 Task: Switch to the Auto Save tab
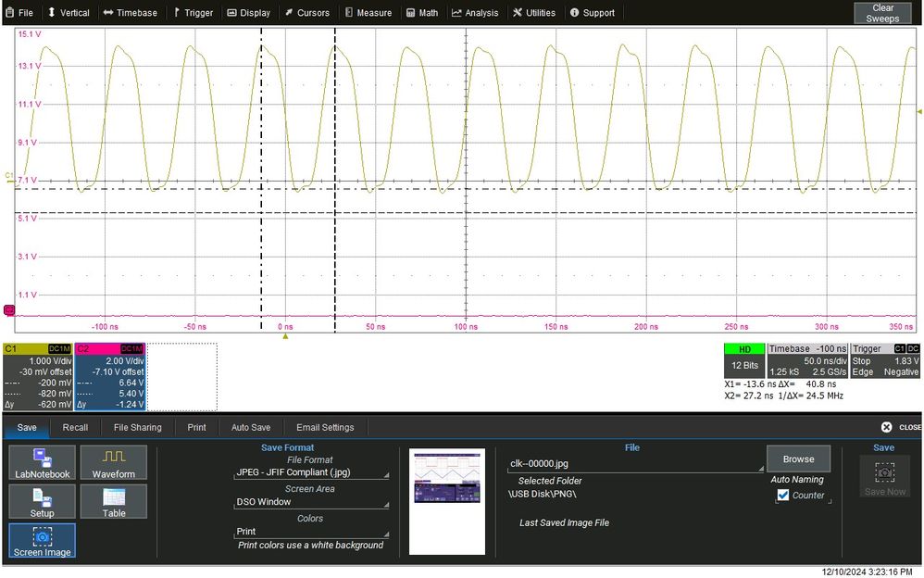click(251, 428)
